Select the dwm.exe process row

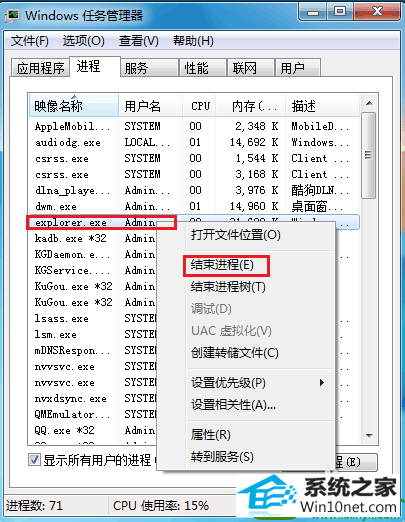(x=193, y=206)
